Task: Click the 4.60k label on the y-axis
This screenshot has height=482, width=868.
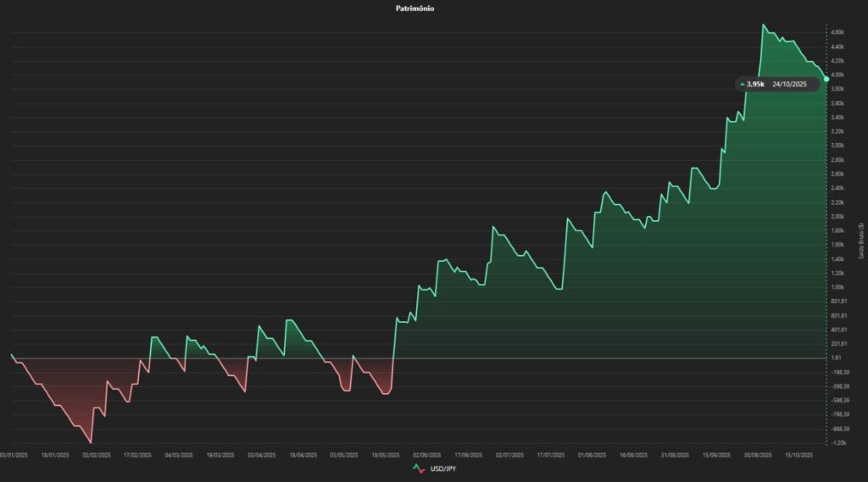Action: click(837, 32)
